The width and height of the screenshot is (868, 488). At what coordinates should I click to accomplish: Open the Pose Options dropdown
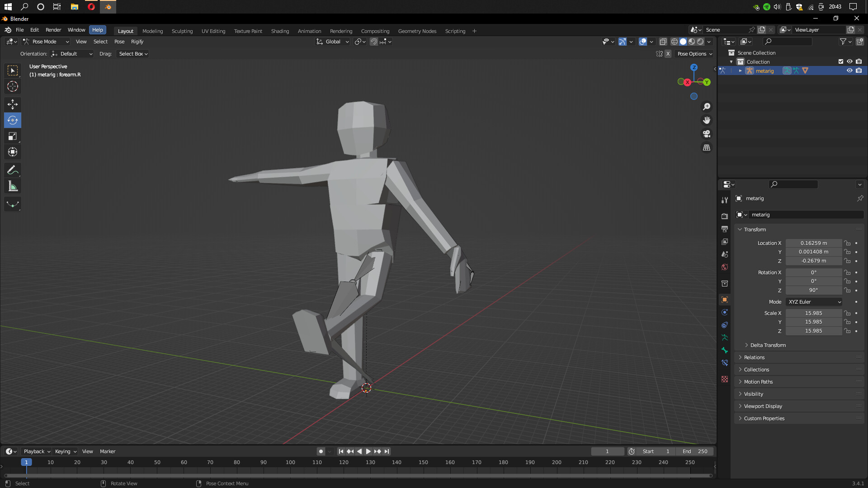pyautogui.click(x=694, y=54)
